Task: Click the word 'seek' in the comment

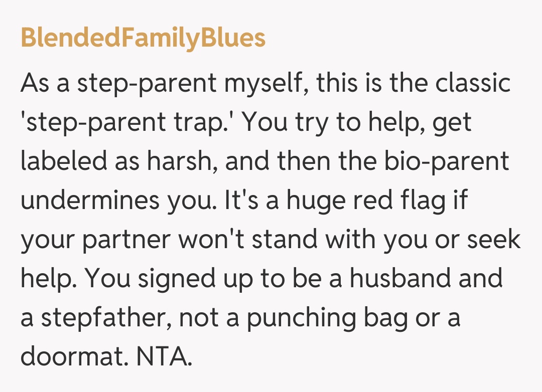Action: coord(493,240)
